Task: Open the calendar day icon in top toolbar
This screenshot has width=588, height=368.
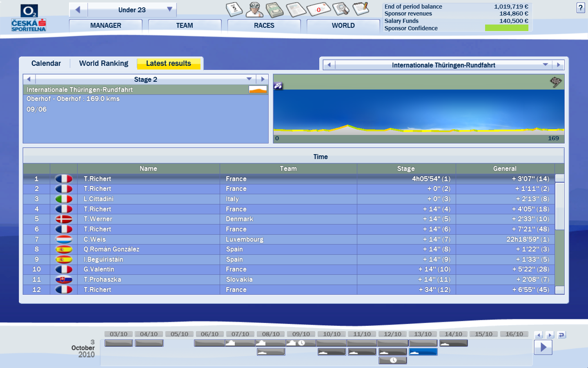Action: (234, 9)
